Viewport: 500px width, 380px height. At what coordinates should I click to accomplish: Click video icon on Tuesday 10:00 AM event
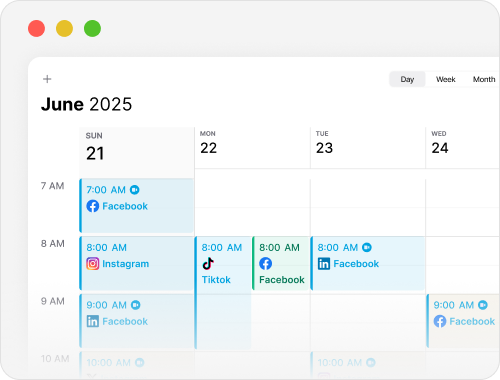[371, 363]
